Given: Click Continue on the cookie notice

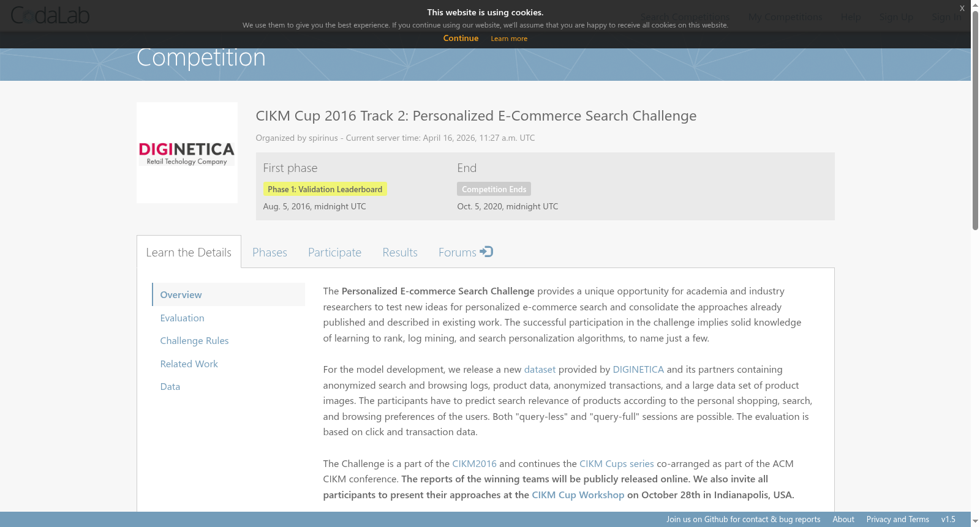Looking at the screenshot, I should pos(461,38).
